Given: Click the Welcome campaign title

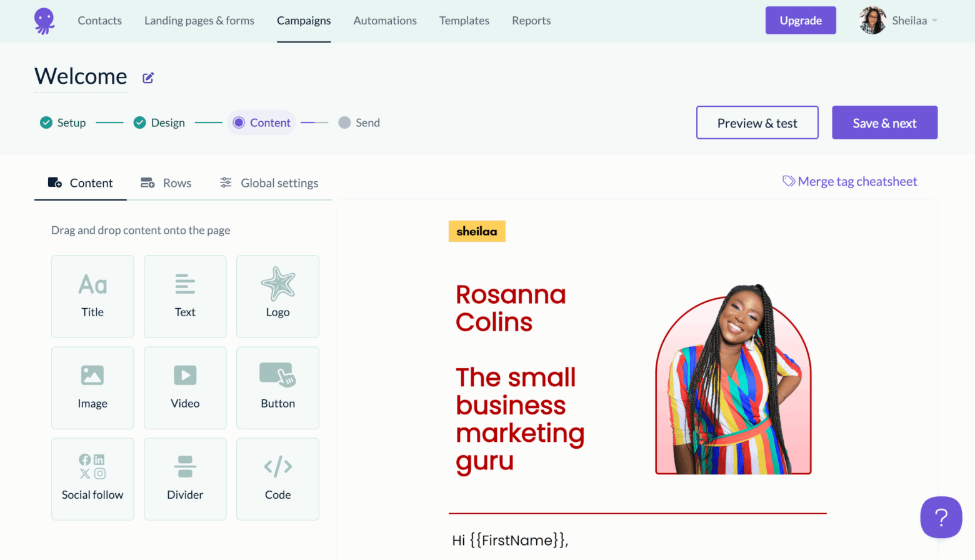Looking at the screenshot, I should click(81, 76).
